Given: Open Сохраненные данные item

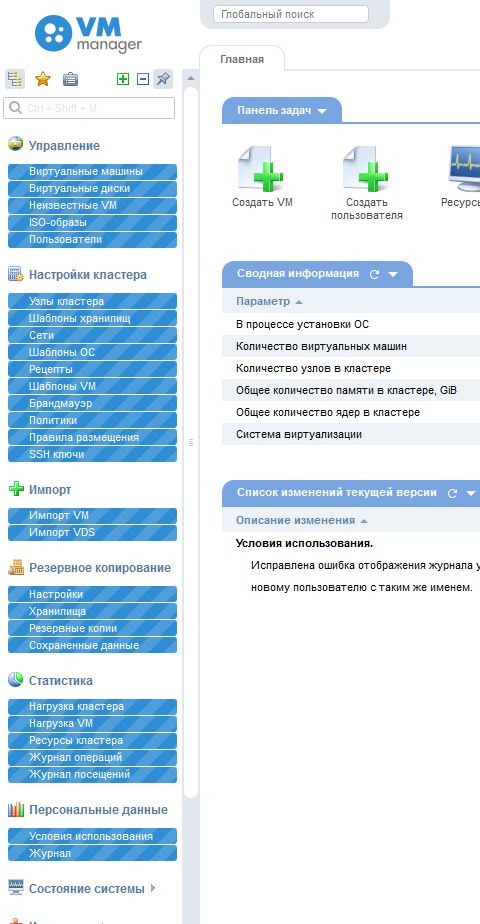Looking at the screenshot, I should point(92,646).
